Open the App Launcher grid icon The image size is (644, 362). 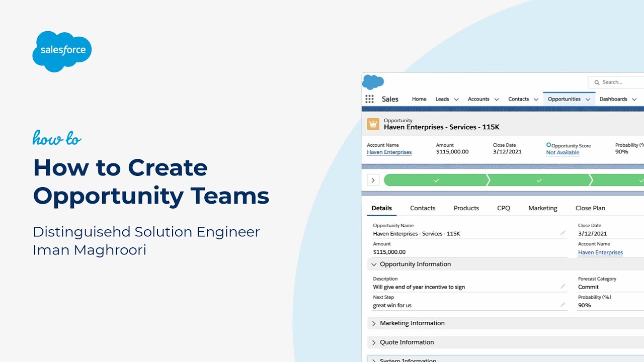tap(370, 99)
